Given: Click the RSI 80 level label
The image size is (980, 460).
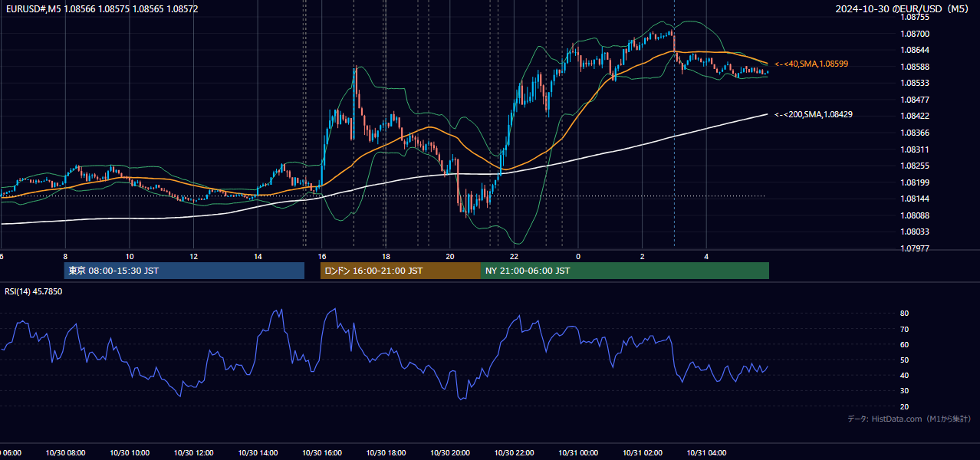Looking at the screenshot, I should pyautogui.click(x=904, y=314).
